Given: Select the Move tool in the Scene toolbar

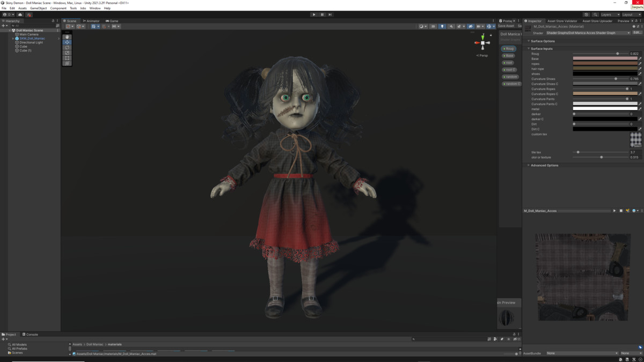Looking at the screenshot, I should point(67,42).
